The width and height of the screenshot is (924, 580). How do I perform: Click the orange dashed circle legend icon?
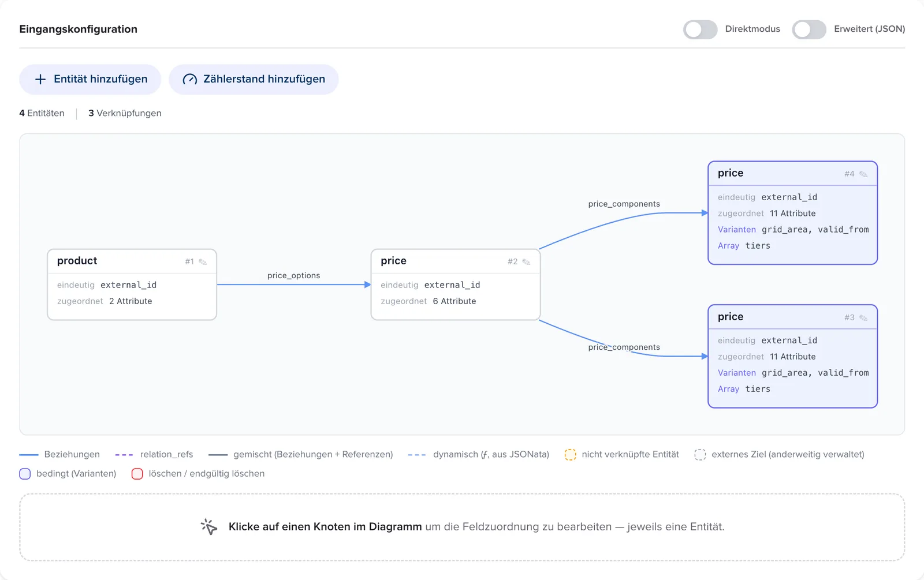click(x=570, y=455)
